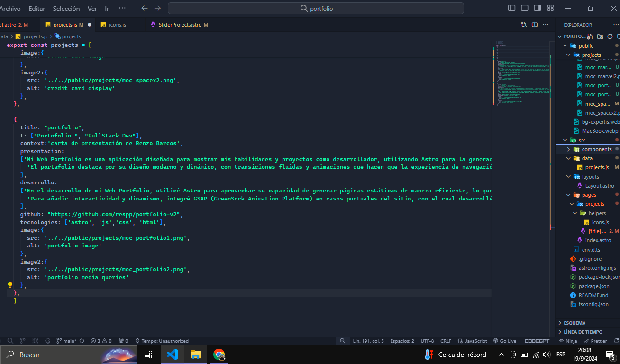Open the Prettier status bar icon
The image size is (620, 364).
point(595,341)
